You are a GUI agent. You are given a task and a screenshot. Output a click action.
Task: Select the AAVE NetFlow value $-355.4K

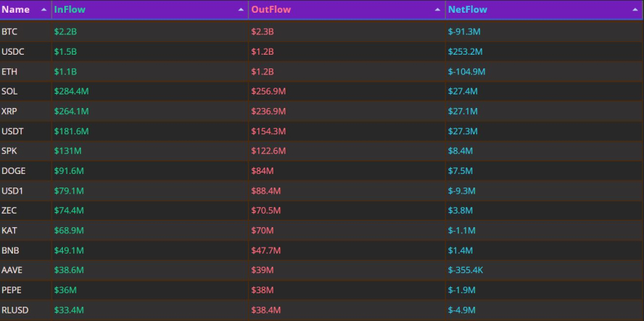tap(467, 270)
